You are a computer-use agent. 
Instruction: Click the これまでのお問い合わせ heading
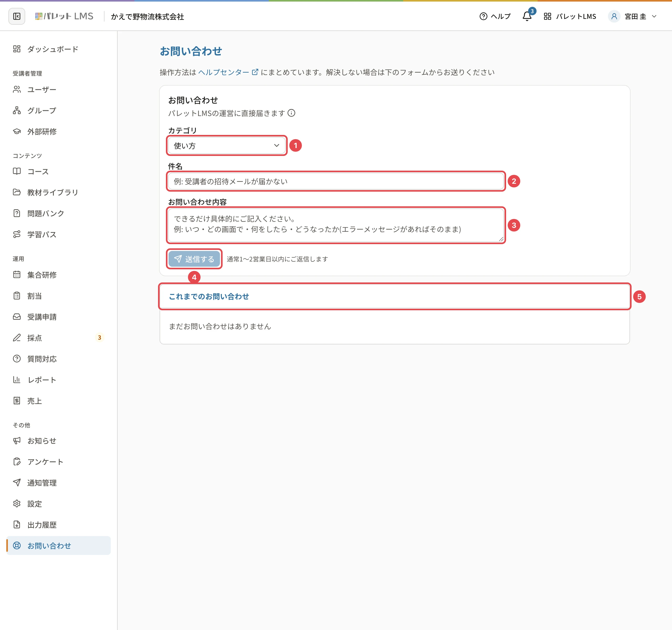pos(209,296)
